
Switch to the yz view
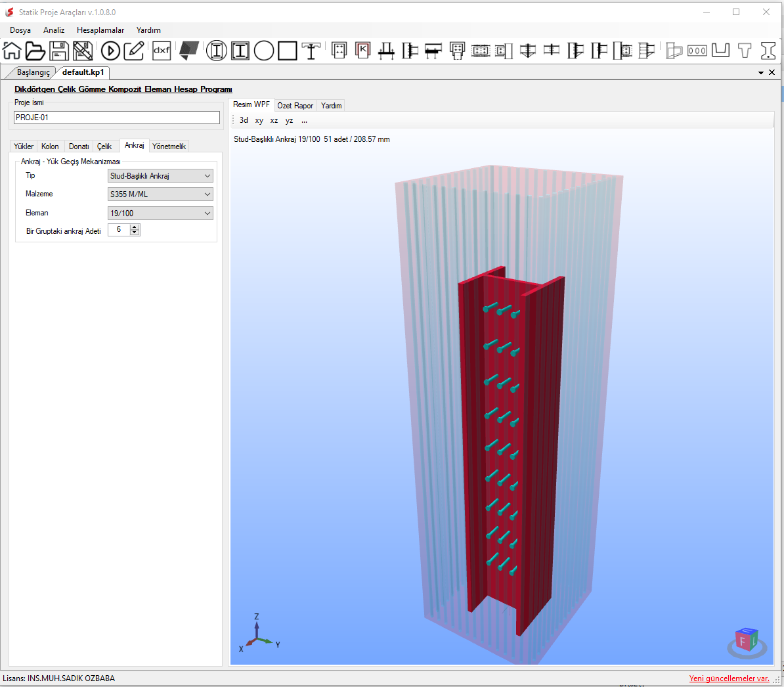coord(289,120)
